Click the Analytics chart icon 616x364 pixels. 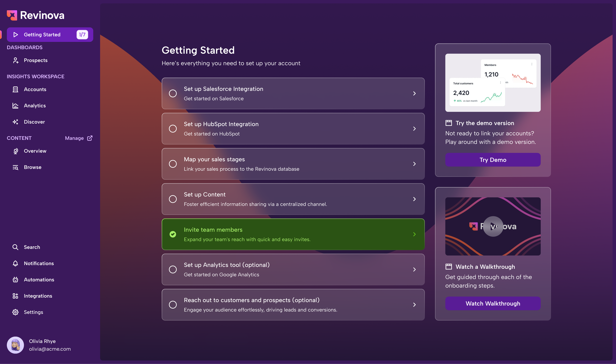(x=15, y=106)
